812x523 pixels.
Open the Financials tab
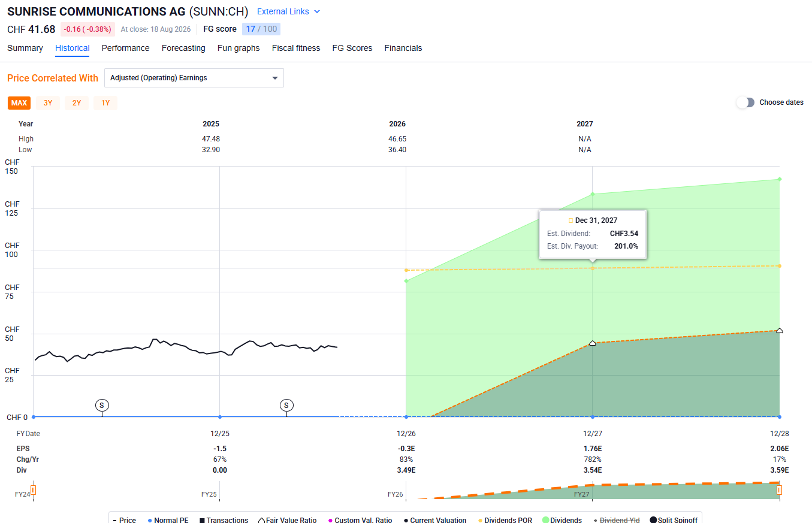(x=403, y=48)
